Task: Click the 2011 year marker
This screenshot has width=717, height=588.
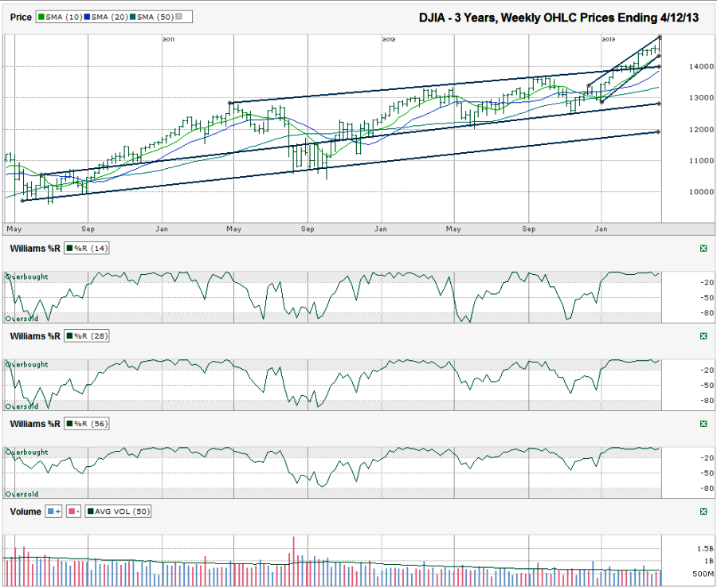Action: click(168, 39)
